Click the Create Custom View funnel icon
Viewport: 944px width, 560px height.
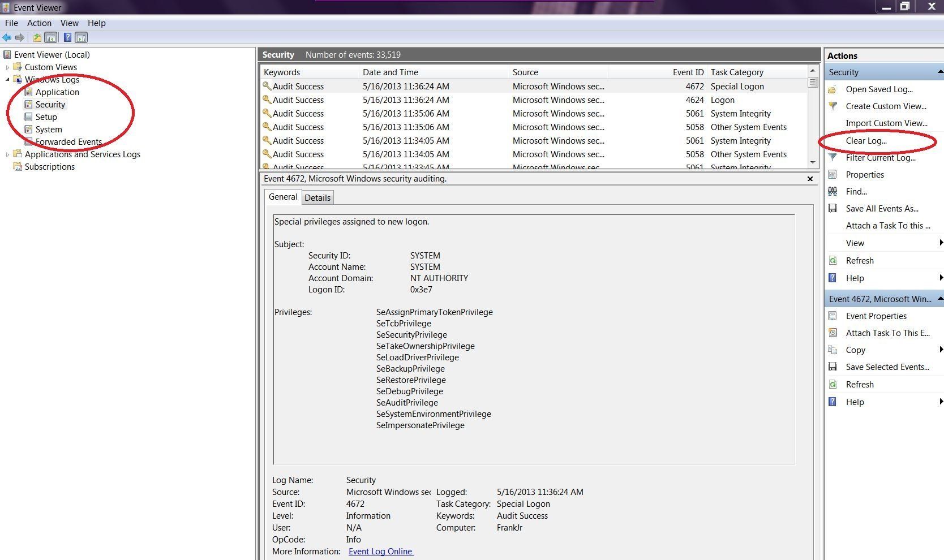click(x=833, y=106)
